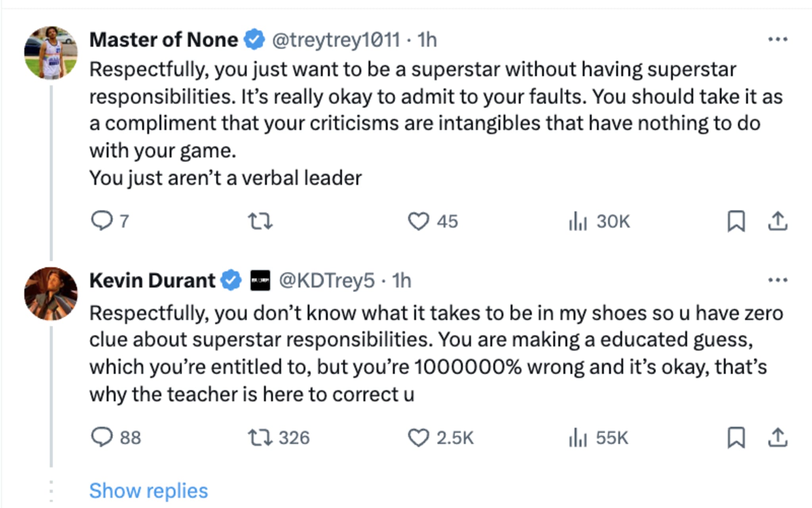Repost Kevin Durant's tweet
The image size is (812, 508).
260,437
